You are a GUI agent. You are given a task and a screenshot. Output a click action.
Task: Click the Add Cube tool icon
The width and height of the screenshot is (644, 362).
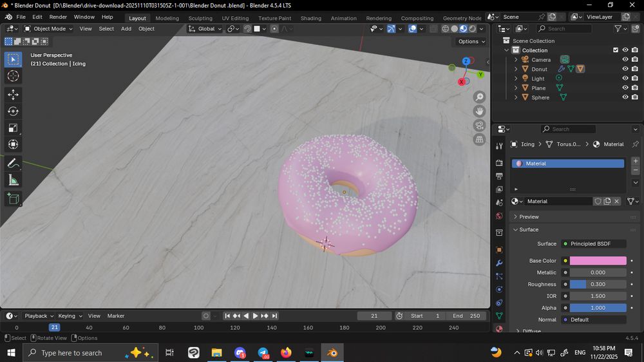click(x=13, y=199)
